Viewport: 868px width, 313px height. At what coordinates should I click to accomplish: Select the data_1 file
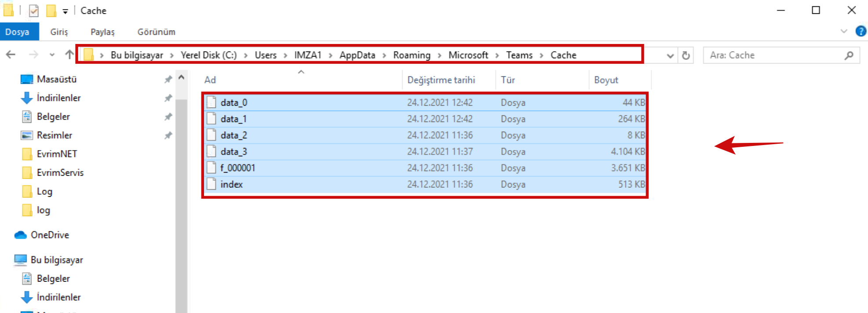pyautogui.click(x=425, y=119)
